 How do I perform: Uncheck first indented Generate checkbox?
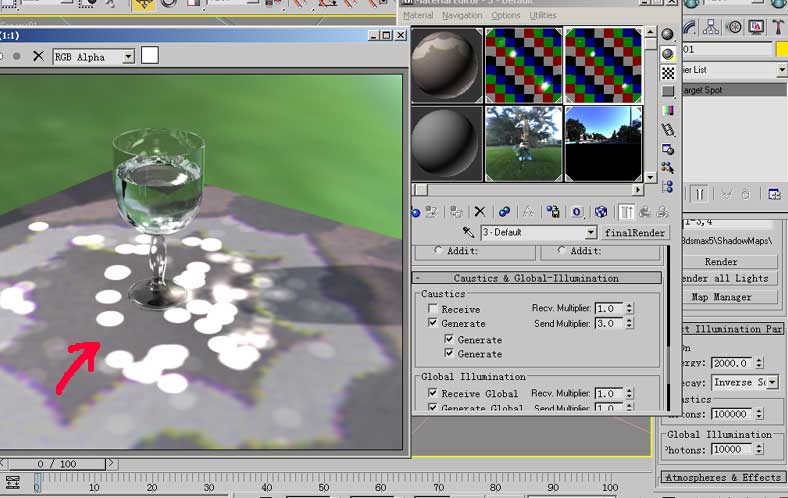(x=449, y=339)
